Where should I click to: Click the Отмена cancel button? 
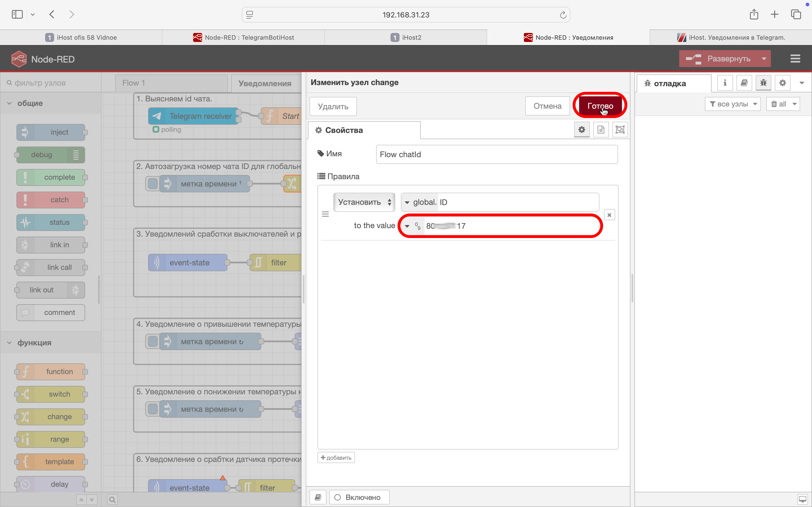click(x=547, y=106)
